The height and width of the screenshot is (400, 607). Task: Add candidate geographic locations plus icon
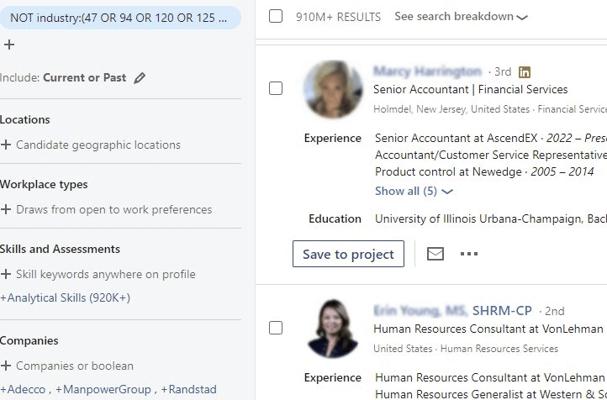click(x=6, y=145)
